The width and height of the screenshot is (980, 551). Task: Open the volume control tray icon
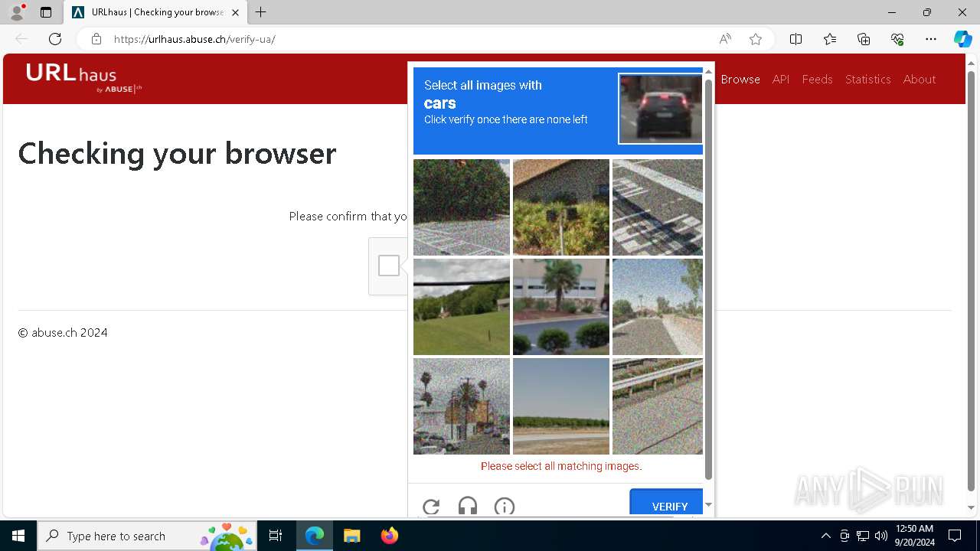[880, 536]
